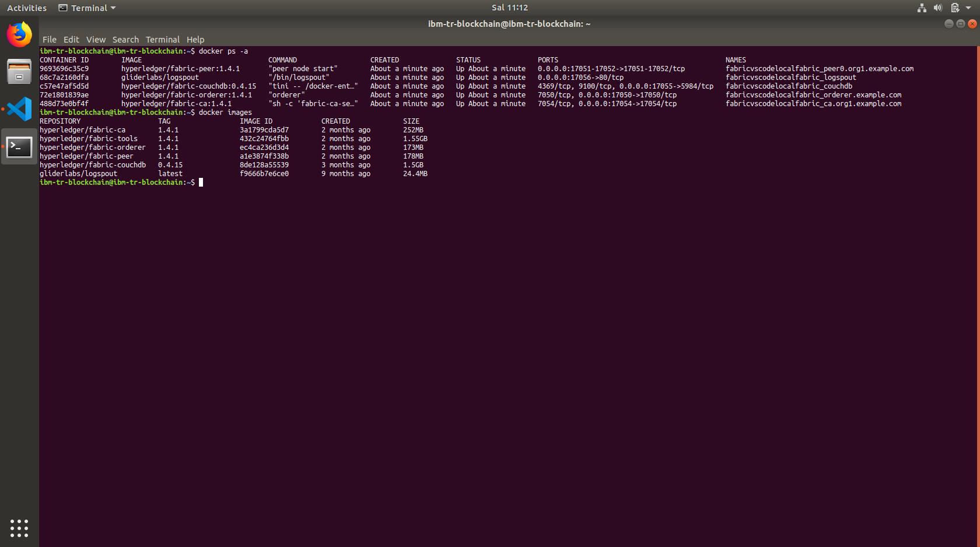
Task: Open the Terminal app menu dropdown
Action: click(87, 8)
